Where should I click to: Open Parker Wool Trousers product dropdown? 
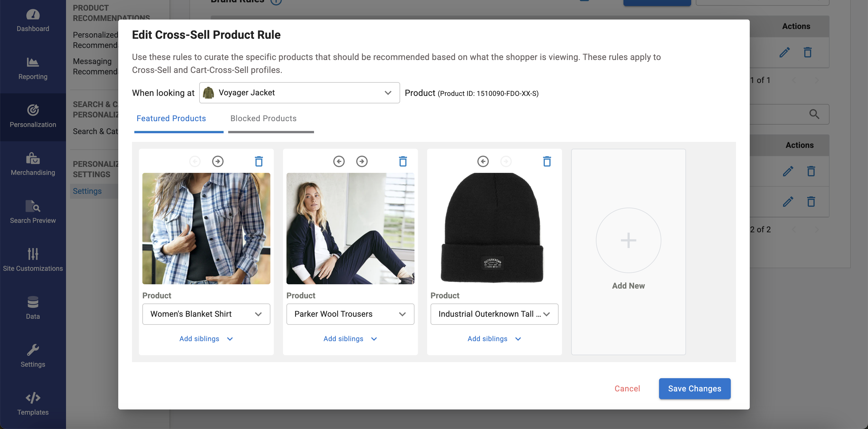[x=350, y=314]
